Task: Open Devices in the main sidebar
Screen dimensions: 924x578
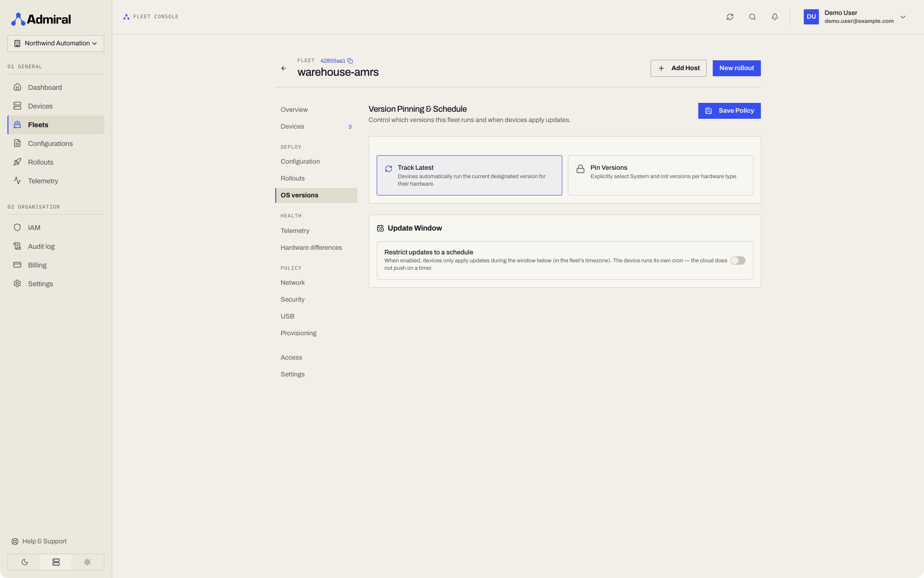Action: 56,106
